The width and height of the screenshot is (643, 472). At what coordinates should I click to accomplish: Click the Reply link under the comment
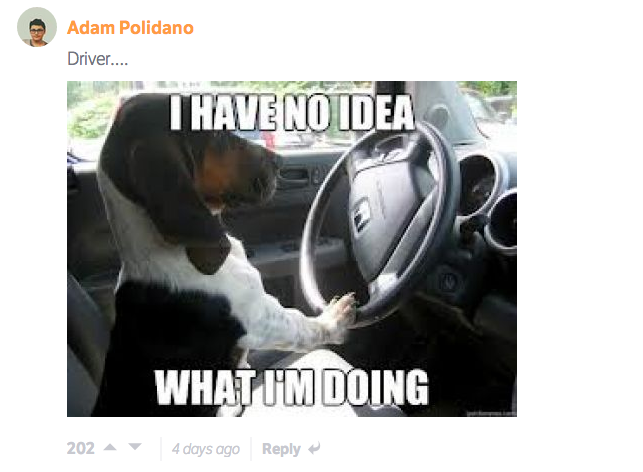281,449
